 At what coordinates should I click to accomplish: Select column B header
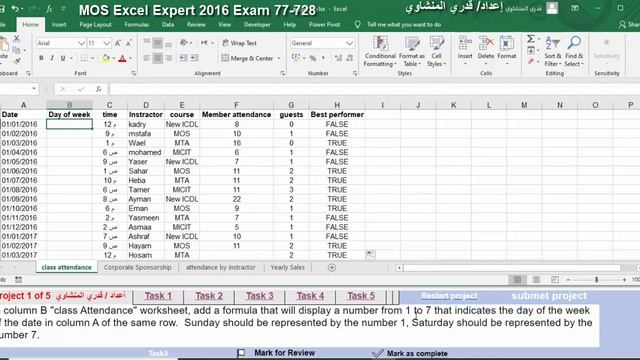pyautogui.click(x=69, y=105)
